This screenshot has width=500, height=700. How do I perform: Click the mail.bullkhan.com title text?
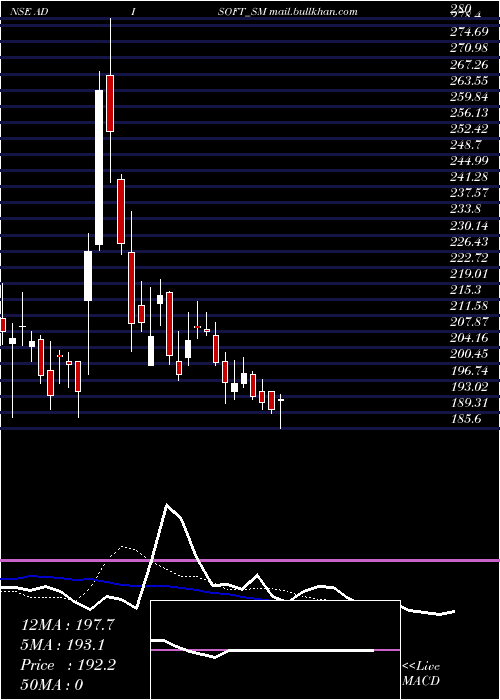(x=313, y=12)
